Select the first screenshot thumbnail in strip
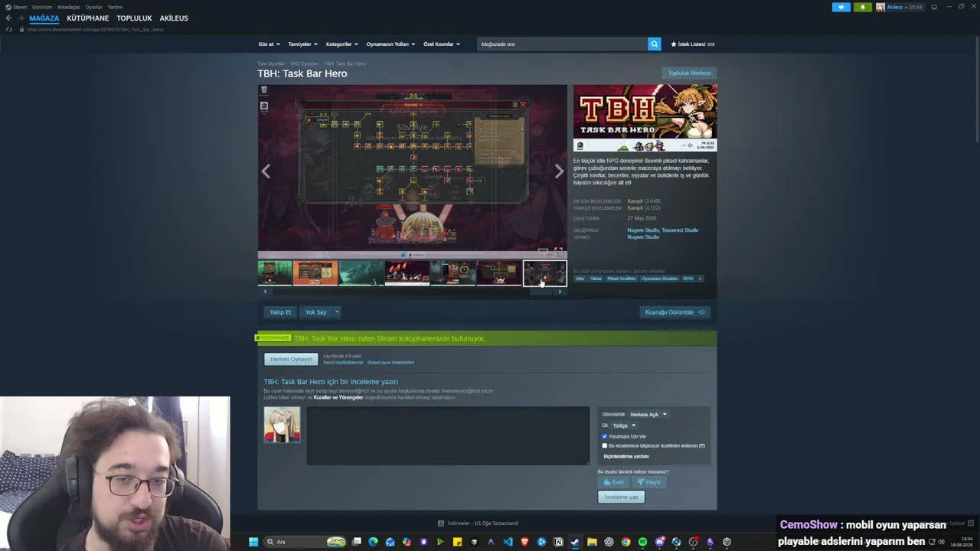Image resolution: width=980 pixels, height=551 pixels. coord(275,273)
